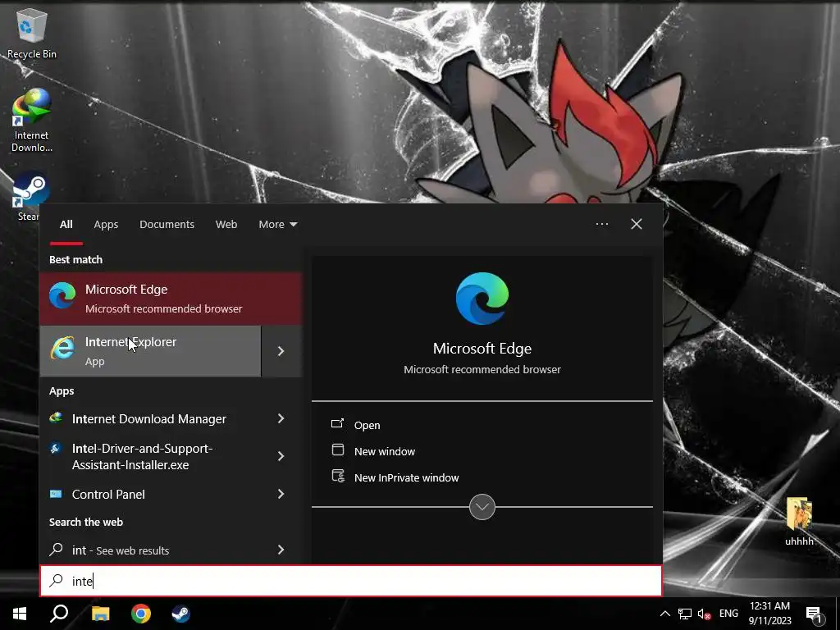
Task: Expand Internet Download Manager details chevron
Action: [281, 419]
